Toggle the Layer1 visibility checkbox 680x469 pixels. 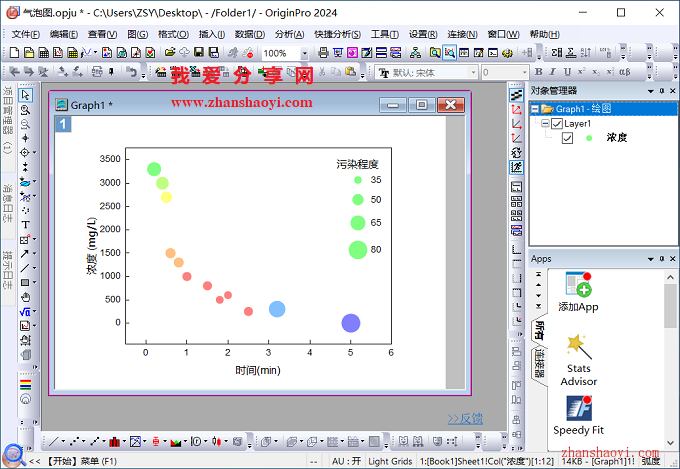tap(557, 124)
